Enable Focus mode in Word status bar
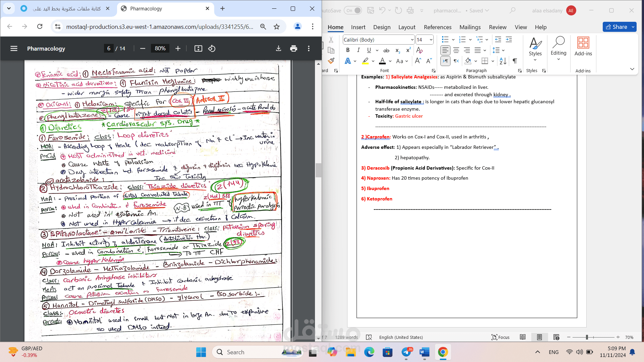644x362 pixels. [500, 337]
